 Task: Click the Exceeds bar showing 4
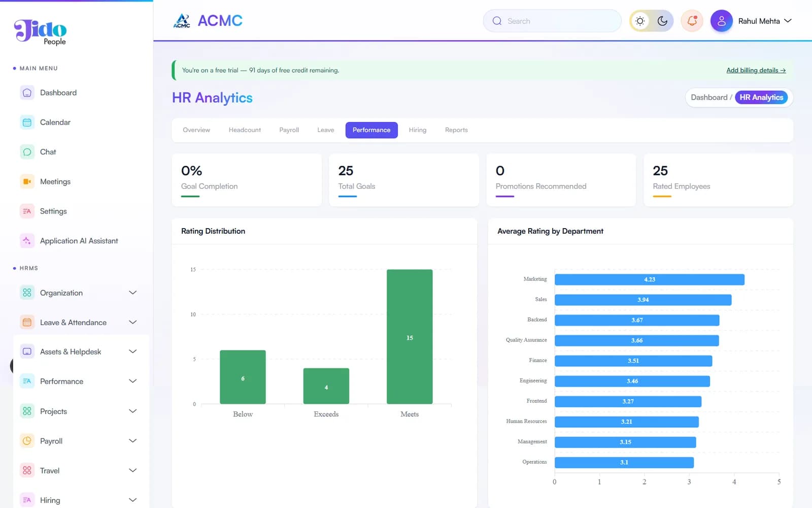(x=326, y=386)
